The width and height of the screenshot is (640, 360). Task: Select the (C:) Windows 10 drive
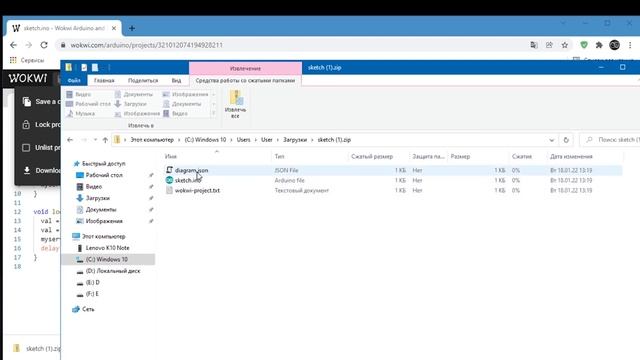pyautogui.click(x=107, y=259)
